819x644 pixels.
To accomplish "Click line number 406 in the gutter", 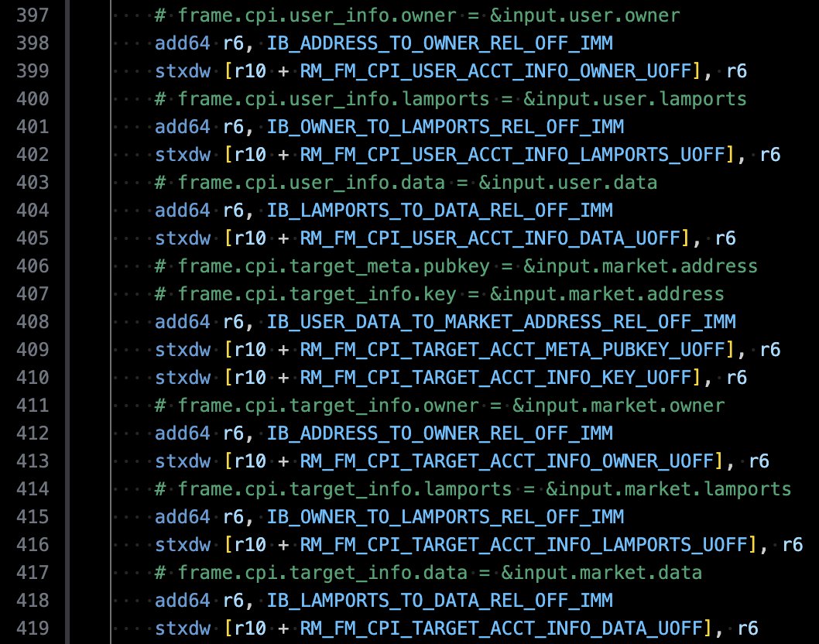I will (33, 265).
